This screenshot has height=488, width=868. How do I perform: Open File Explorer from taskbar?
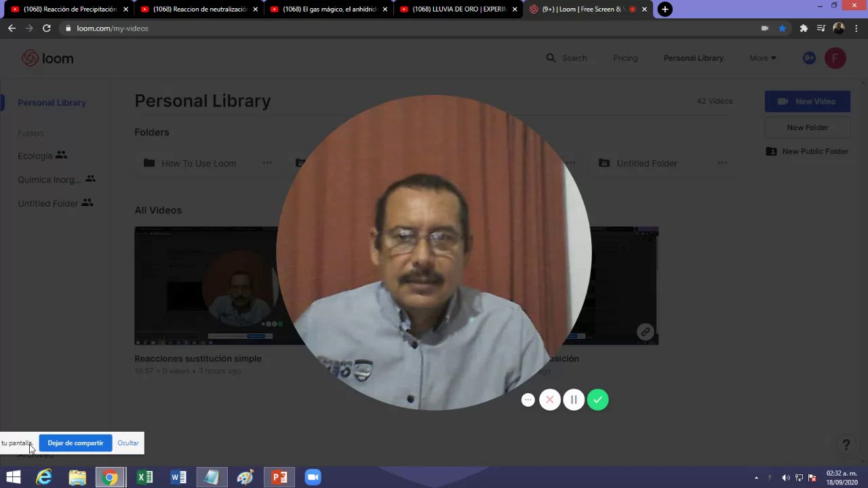(x=77, y=477)
